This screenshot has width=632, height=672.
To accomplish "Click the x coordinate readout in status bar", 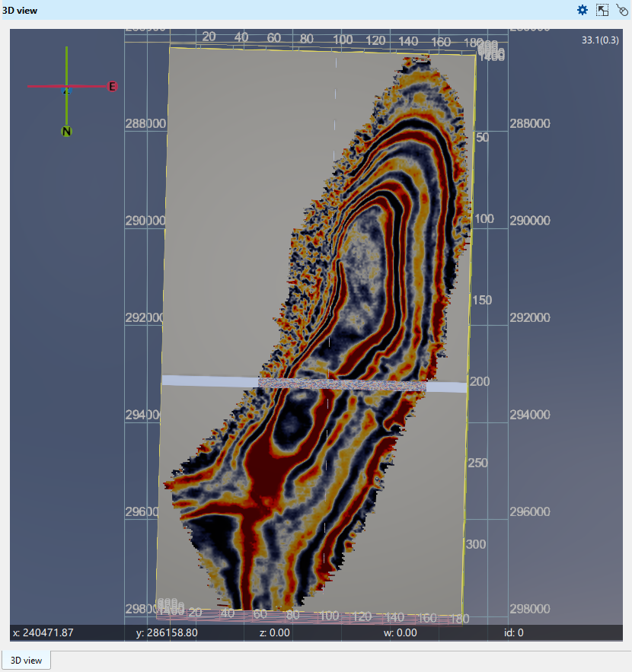I will point(43,632).
